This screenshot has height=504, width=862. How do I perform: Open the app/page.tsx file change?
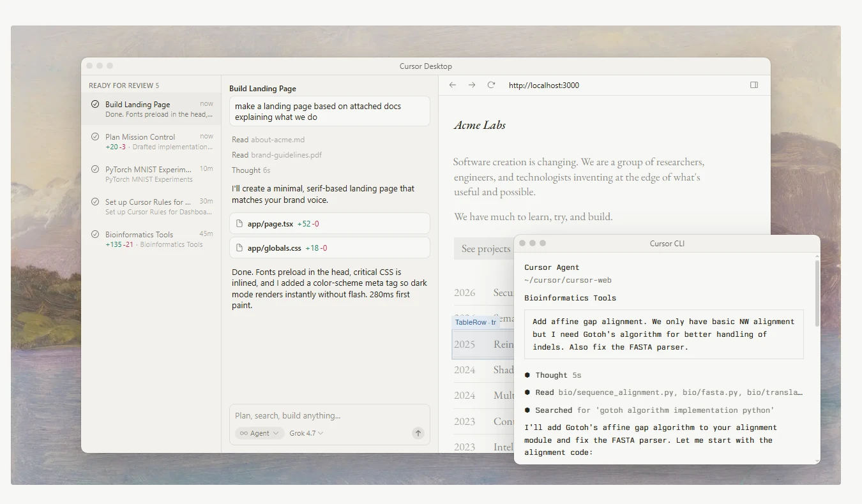point(329,224)
